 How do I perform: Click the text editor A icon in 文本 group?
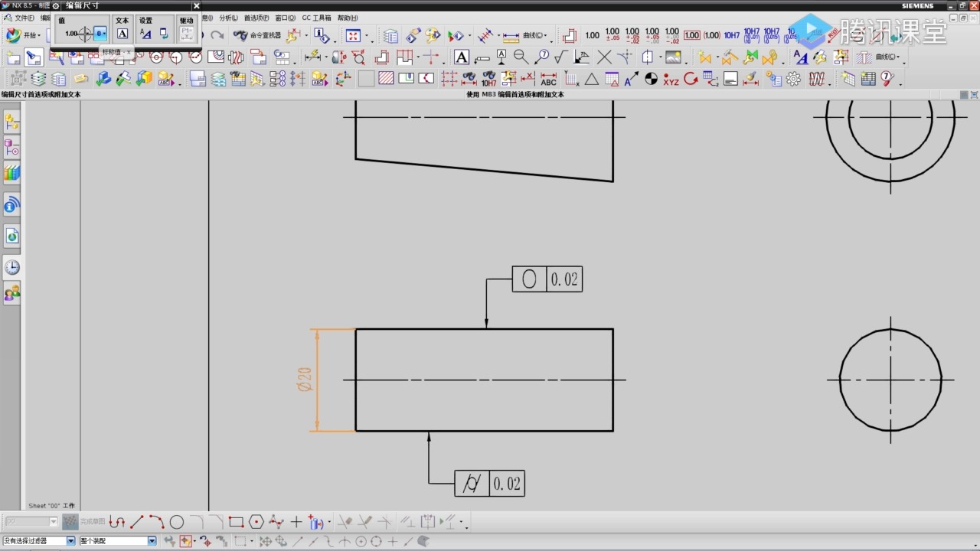tap(122, 34)
